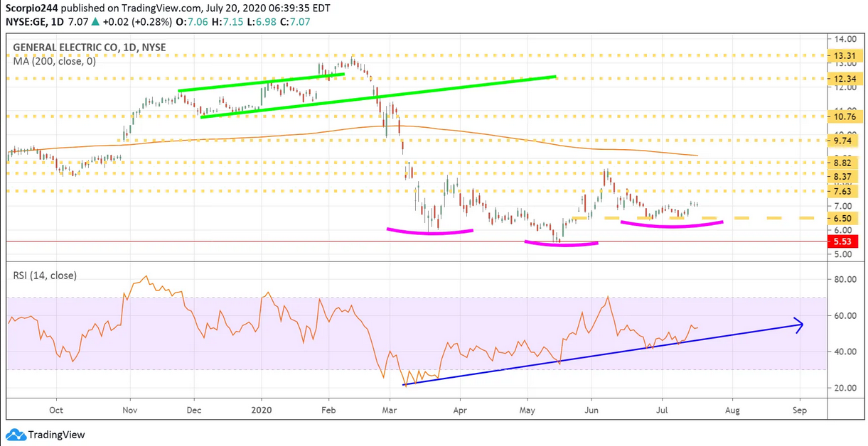Click the Jun date axis label

pyautogui.click(x=591, y=410)
